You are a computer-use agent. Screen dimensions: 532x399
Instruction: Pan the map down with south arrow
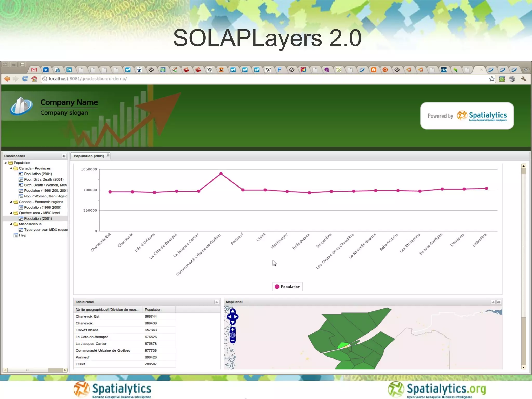(233, 322)
